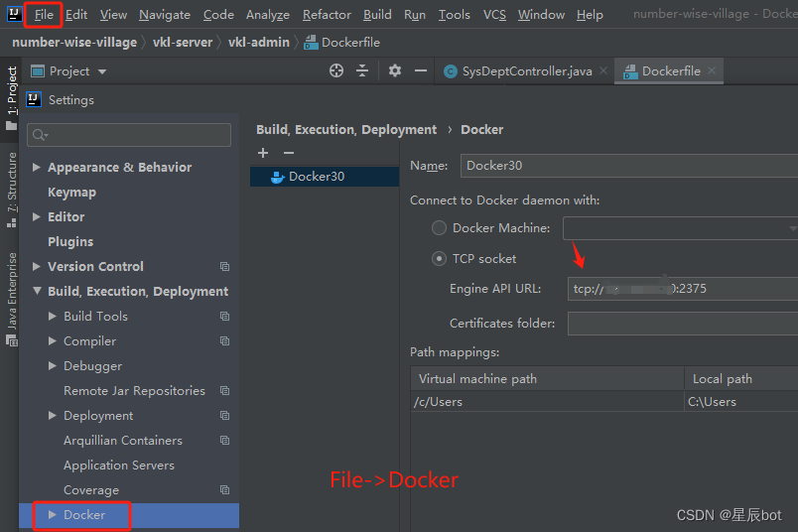Open the Edit menu
The height and width of the screenshot is (532, 798).
coord(76,15)
